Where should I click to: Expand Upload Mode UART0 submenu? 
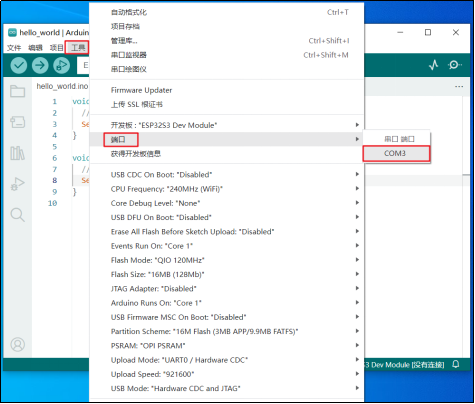pyautogui.click(x=227, y=360)
